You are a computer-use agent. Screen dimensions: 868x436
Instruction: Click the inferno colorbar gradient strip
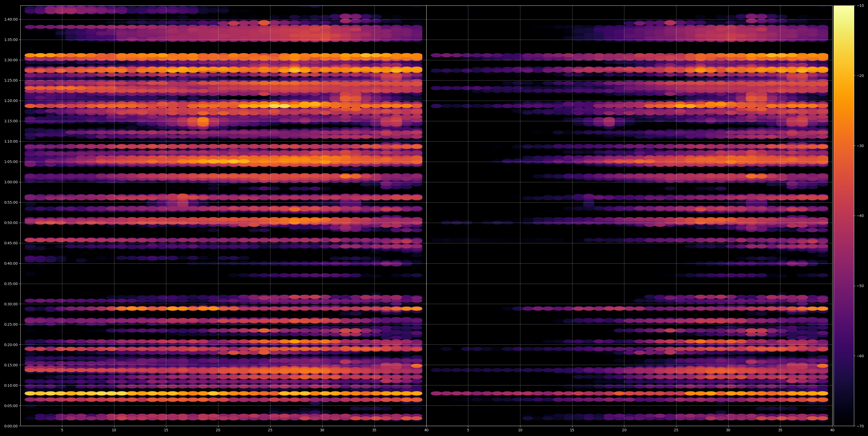point(844,216)
